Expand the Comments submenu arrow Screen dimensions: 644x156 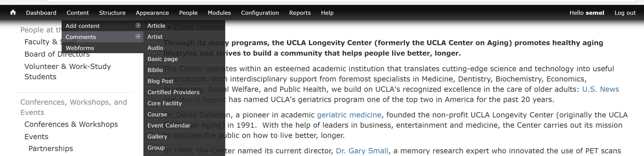[138, 37]
